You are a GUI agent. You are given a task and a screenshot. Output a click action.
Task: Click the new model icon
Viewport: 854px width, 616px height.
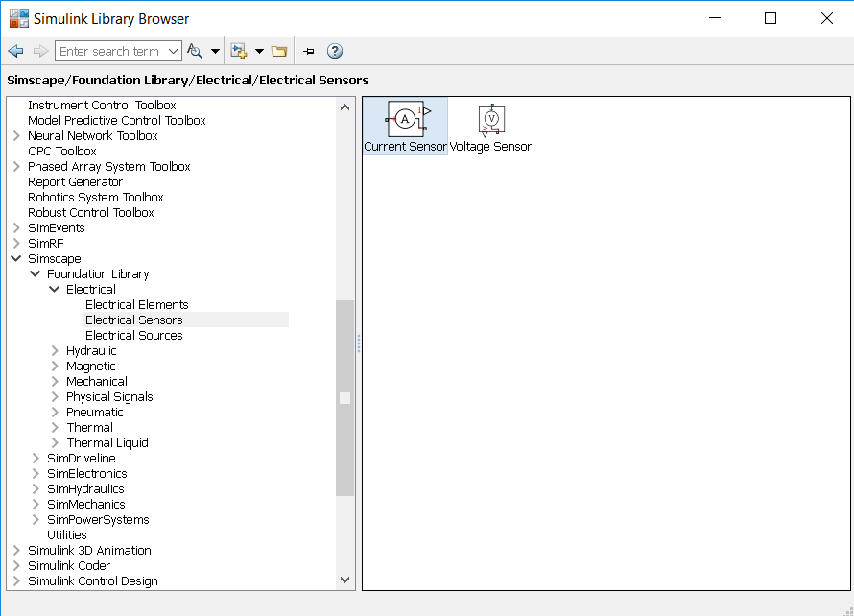pyautogui.click(x=239, y=51)
